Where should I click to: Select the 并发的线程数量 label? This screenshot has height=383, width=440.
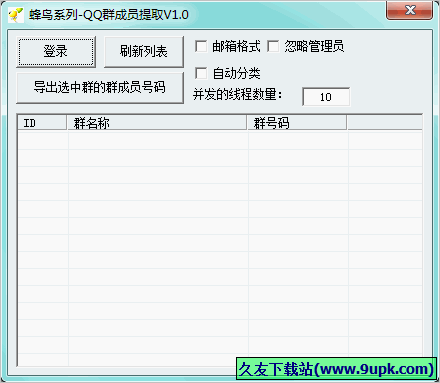click(x=237, y=95)
